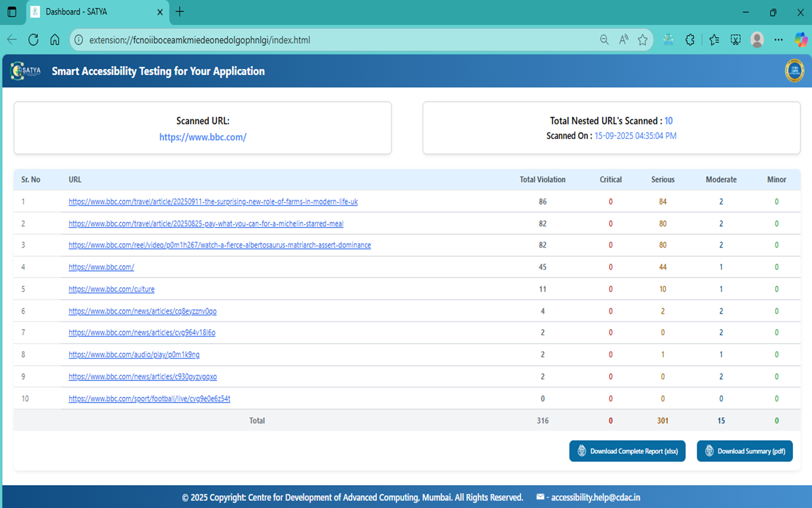
Task: Go back using the browser back arrow
Action: [x=12, y=40]
